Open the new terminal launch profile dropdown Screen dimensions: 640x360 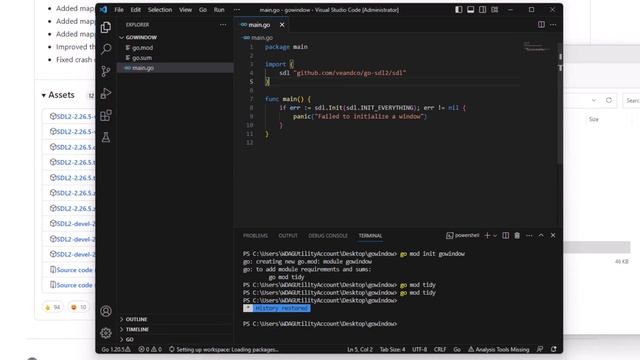pos(495,236)
